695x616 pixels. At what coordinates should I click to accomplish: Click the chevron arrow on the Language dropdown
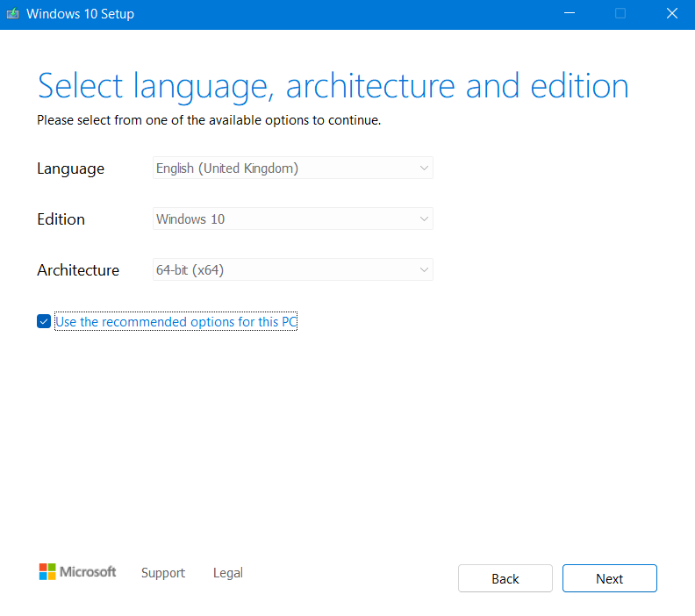coord(424,168)
